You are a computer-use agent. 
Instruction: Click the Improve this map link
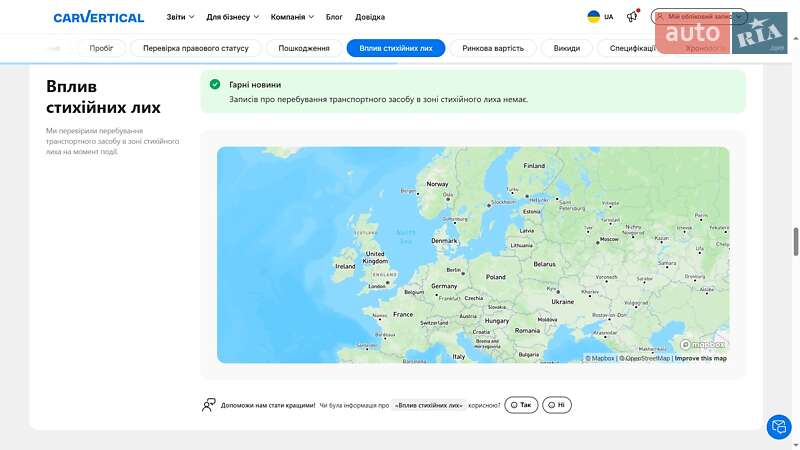pyautogui.click(x=700, y=358)
